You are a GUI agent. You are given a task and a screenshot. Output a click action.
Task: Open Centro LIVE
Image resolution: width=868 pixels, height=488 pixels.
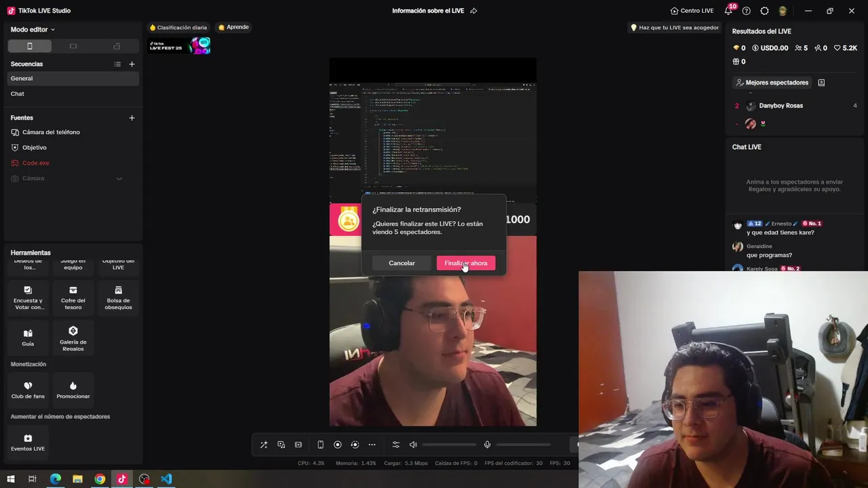(x=692, y=11)
